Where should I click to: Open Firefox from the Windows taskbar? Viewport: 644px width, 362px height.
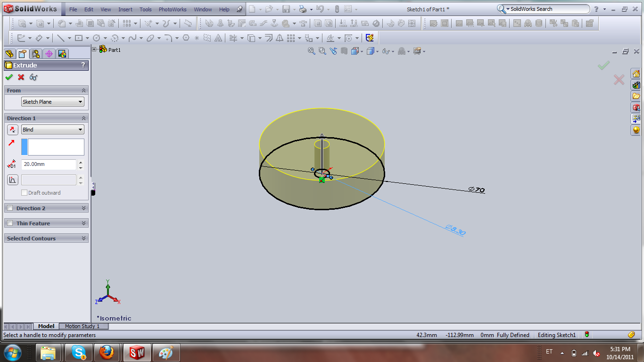(x=107, y=353)
